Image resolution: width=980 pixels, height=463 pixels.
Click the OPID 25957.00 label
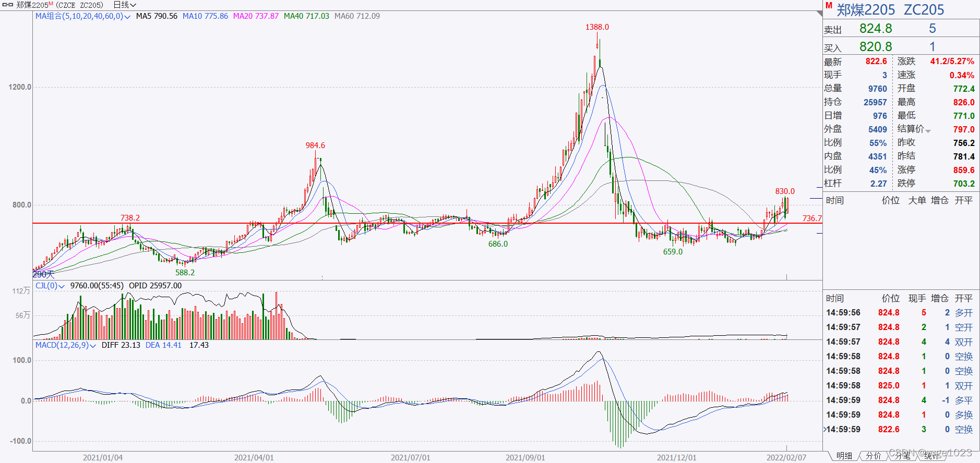tap(155, 286)
